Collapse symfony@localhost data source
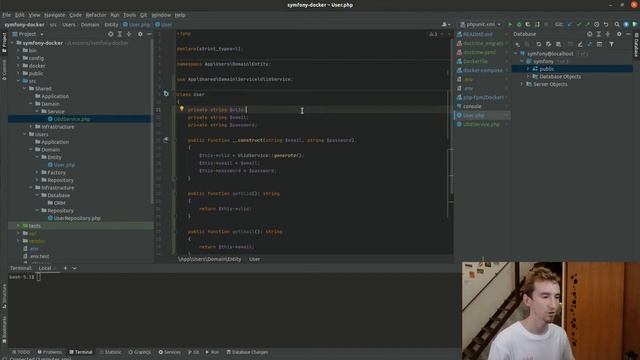This screenshot has height=360, width=640. [x=516, y=53]
